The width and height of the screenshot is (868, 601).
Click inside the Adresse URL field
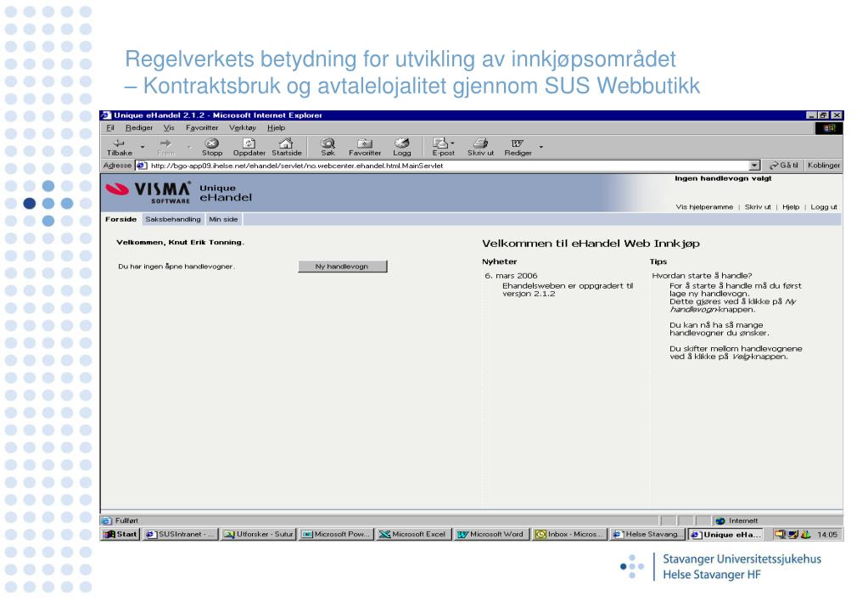click(x=447, y=166)
